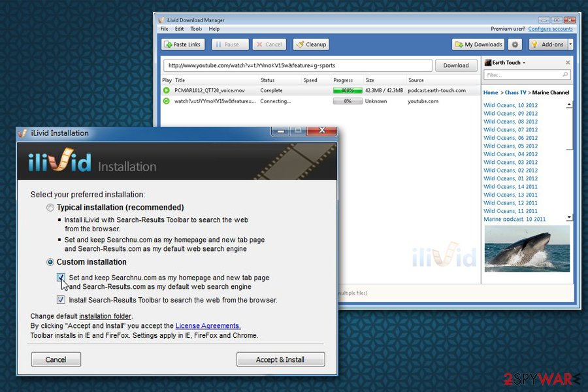The height and width of the screenshot is (392, 588).
Task: Select Wild Oceans, 10 2012
Action: coord(510,105)
